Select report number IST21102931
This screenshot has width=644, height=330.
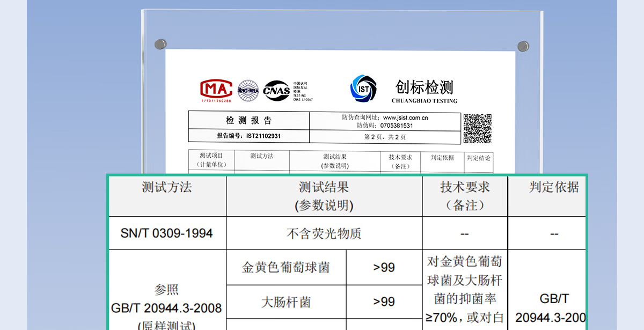click(263, 136)
